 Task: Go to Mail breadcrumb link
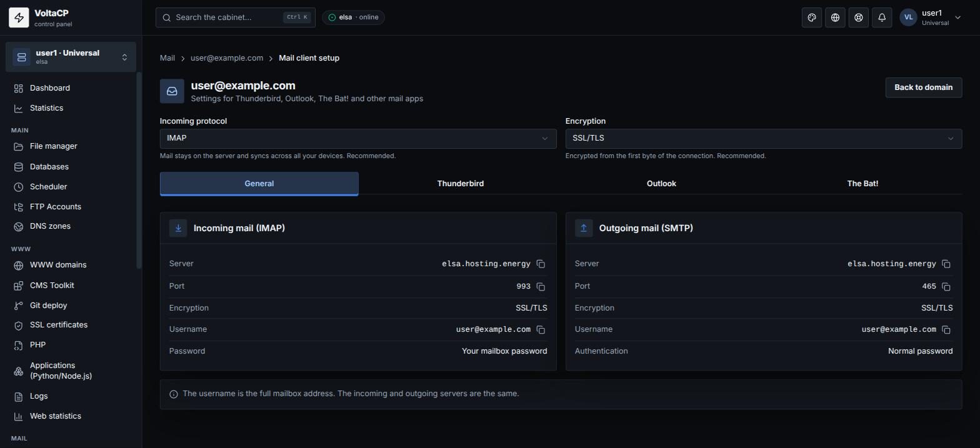[167, 58]
